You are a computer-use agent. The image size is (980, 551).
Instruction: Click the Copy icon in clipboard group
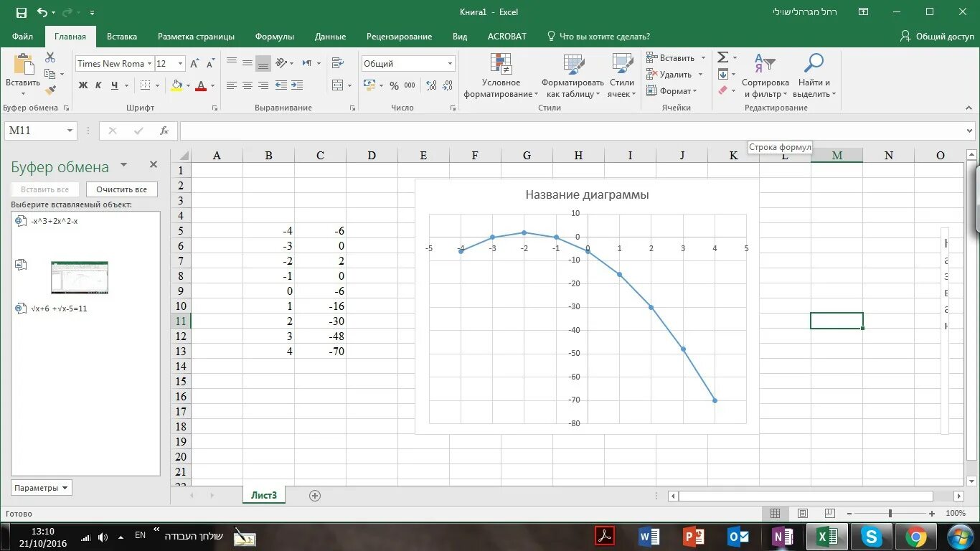point(50,74)
